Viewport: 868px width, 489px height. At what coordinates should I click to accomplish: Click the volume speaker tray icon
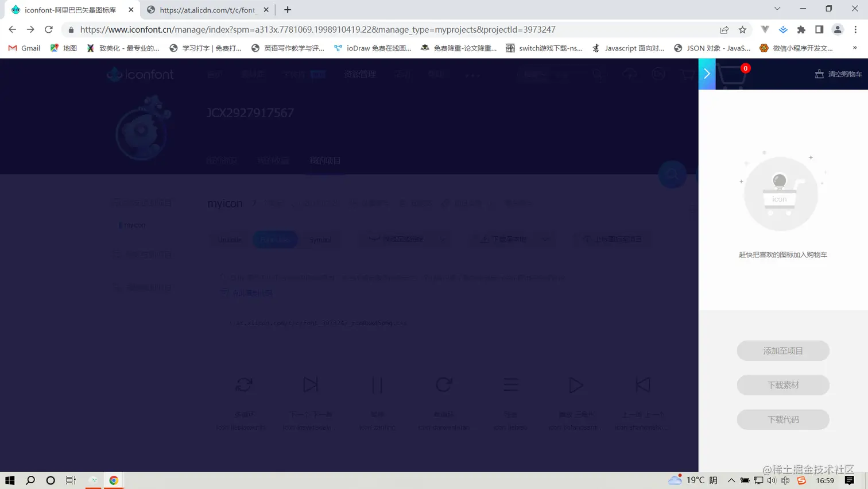772,480
